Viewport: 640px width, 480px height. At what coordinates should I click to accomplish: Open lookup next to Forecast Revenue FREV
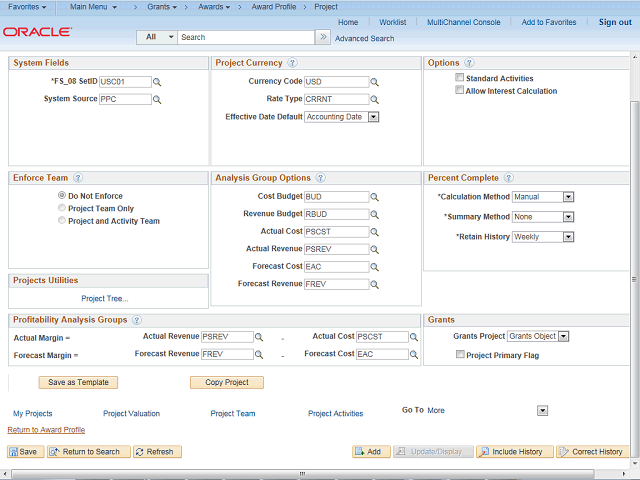click(x=375, y=285)
